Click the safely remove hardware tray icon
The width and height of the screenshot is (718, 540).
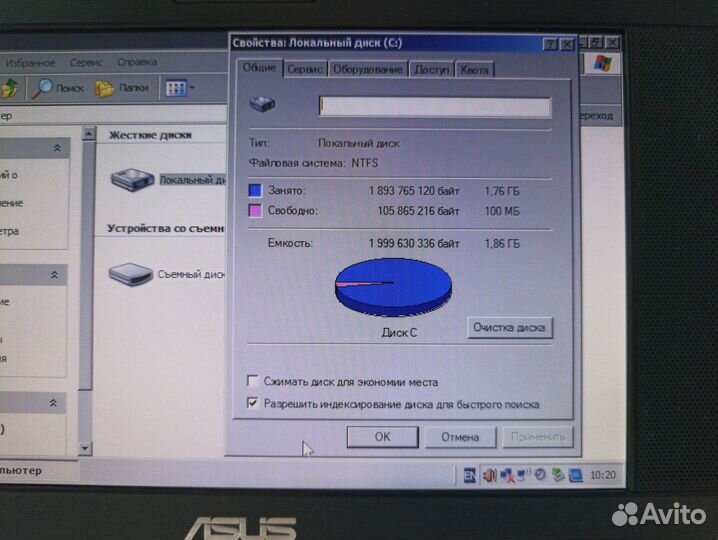click(557, 474)
